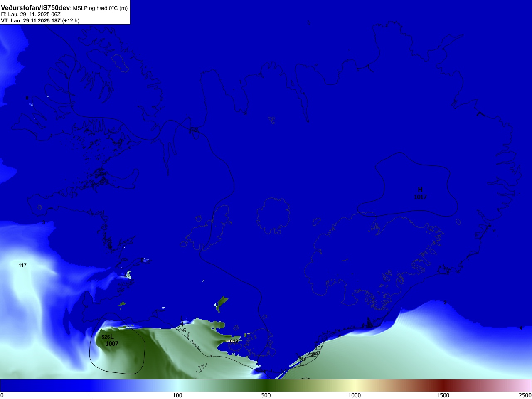
Task: Pick the dark green band of the color bar
Action: (266, 385)
